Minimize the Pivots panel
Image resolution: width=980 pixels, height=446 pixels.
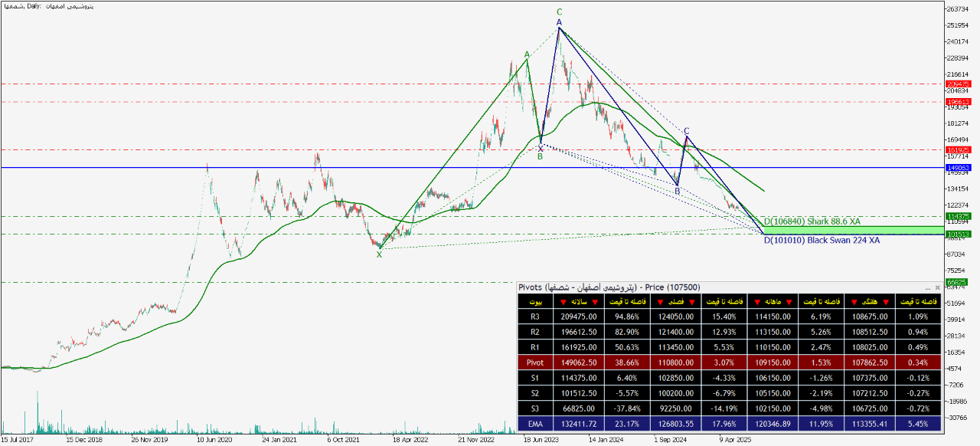[x=927, y=287]
